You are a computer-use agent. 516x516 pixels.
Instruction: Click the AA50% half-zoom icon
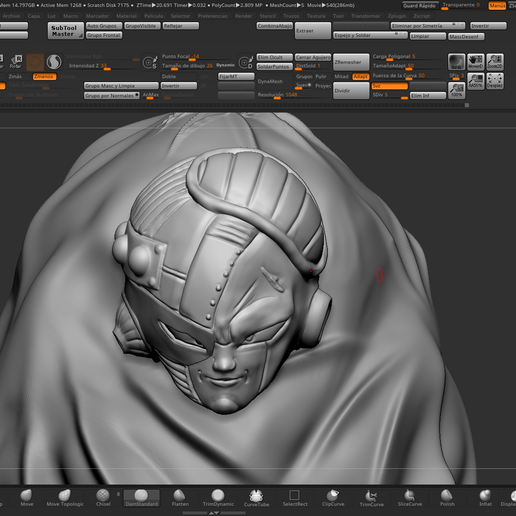(476, 81)
